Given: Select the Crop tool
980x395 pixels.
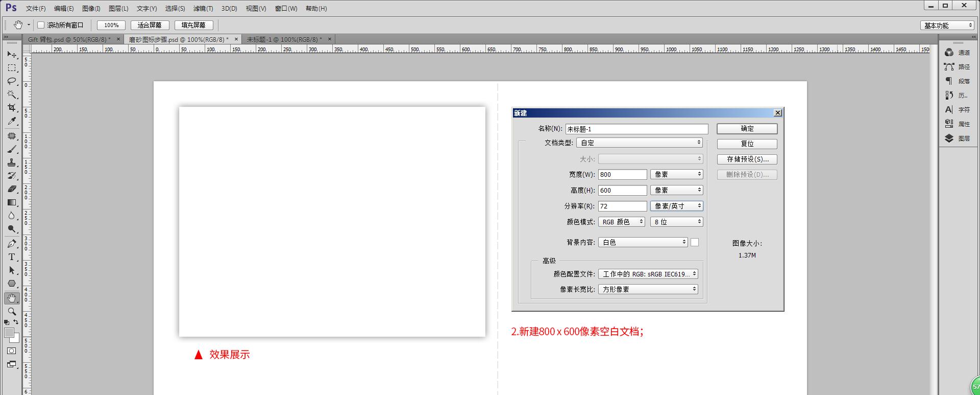Looking at the screenshot, I should coord(12,108).
